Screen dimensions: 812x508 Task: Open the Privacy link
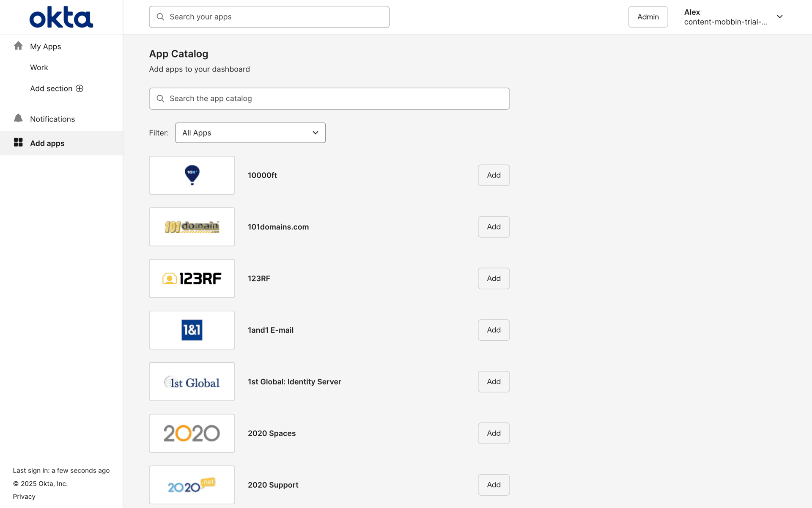(24, 497)
